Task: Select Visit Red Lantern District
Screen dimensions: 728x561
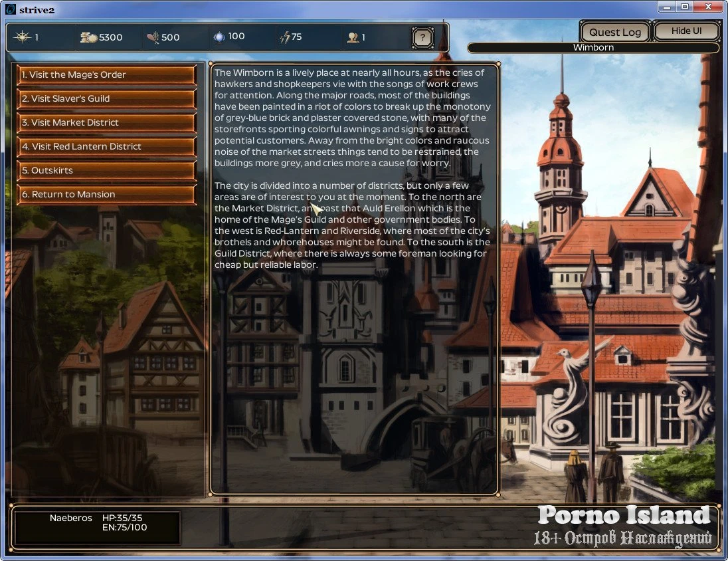Action: click(x=106, y=147)
